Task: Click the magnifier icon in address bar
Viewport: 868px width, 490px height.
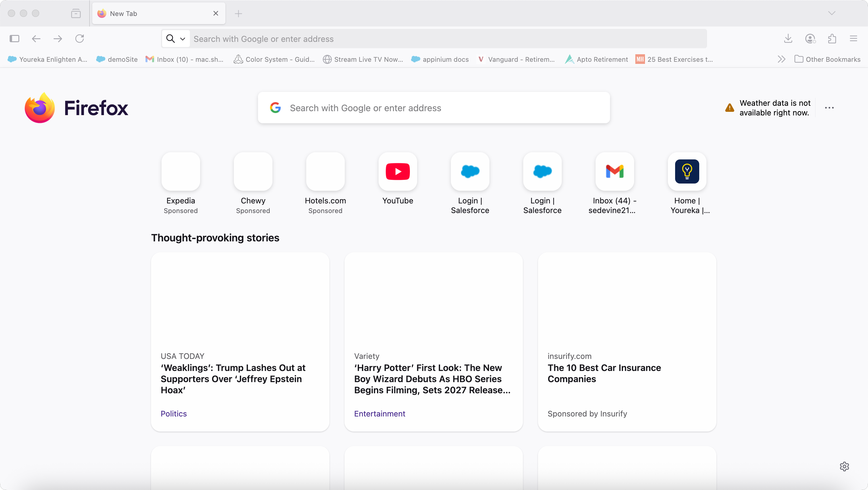Action: (171, 39)
